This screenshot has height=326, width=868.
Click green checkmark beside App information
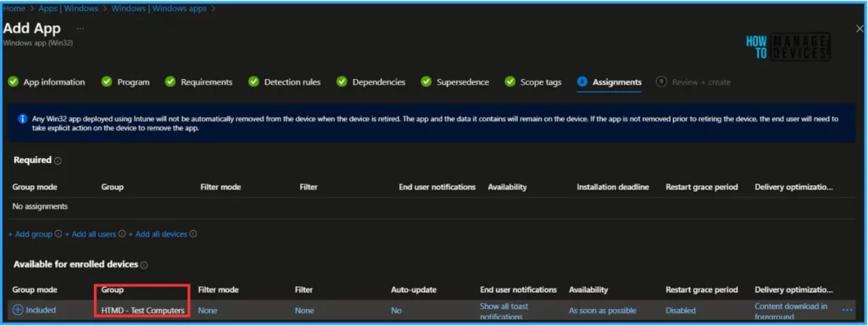coord(13,82)
